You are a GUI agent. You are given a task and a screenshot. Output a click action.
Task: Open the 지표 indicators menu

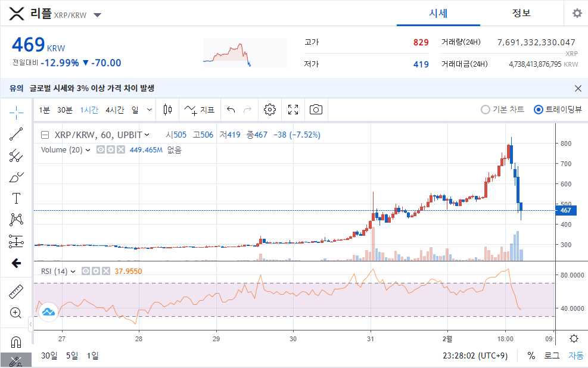200,110
